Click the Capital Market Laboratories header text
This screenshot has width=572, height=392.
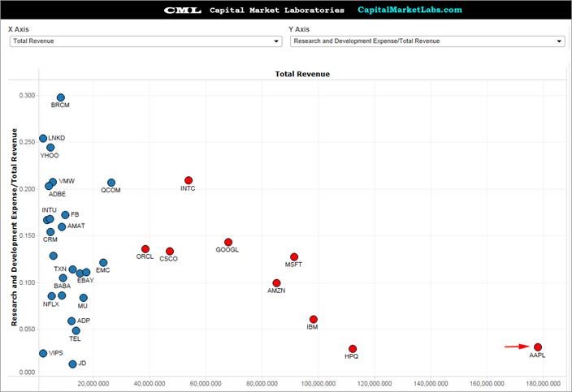point(277,11)
